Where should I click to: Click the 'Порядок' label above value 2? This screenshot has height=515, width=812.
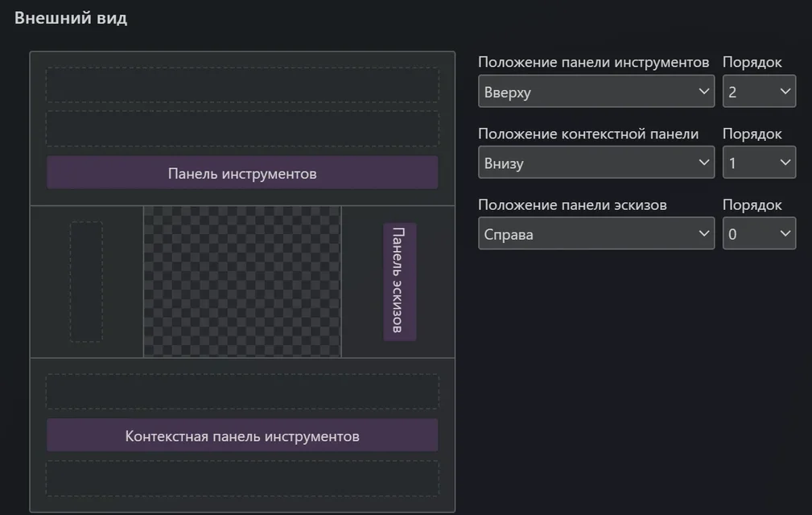(752, 62)
